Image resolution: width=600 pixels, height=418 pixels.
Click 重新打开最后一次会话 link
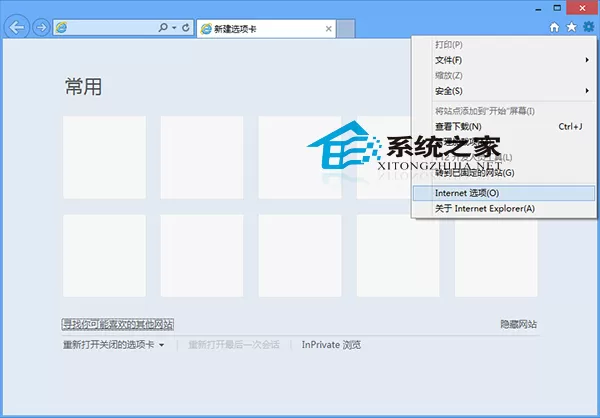point(233,345)
